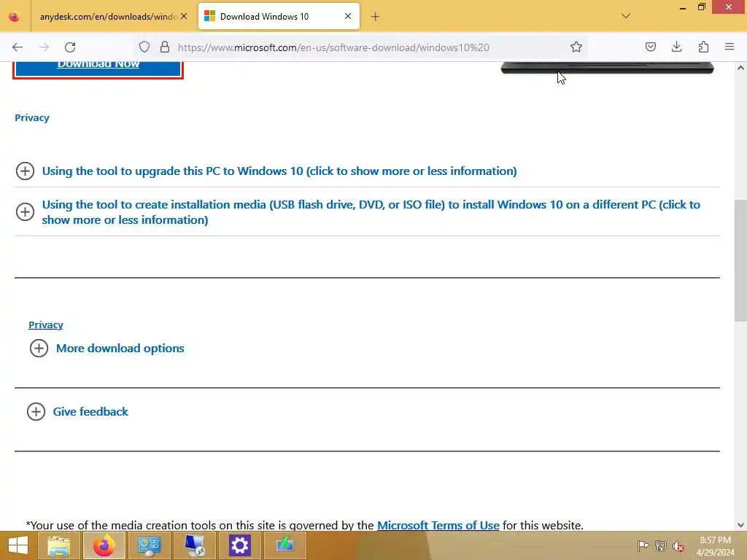The image size is (747, 560).
Task: Go back to the previous page
Action: pyautogui.click(x=18, y=47)
